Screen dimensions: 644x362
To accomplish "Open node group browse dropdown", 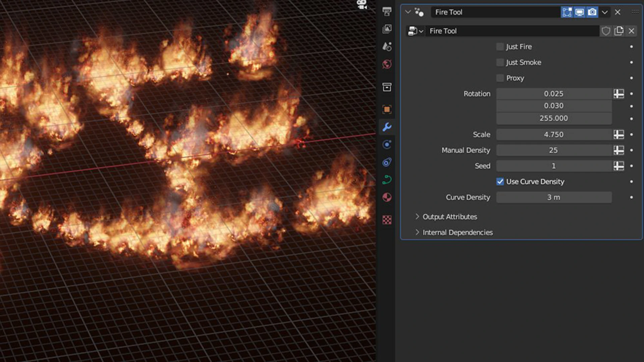I will click(x=415, y=31).
